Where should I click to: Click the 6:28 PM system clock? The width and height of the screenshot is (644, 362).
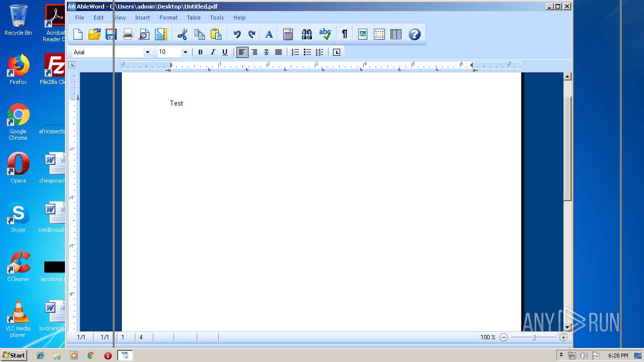(x=618, y=355)
